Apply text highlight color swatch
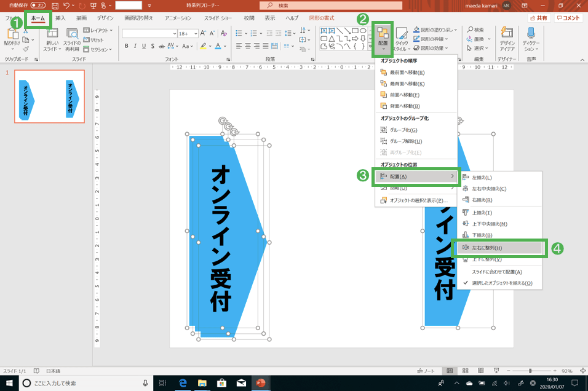The width and height of the screenshot is (588, 391). pos(203,46)
